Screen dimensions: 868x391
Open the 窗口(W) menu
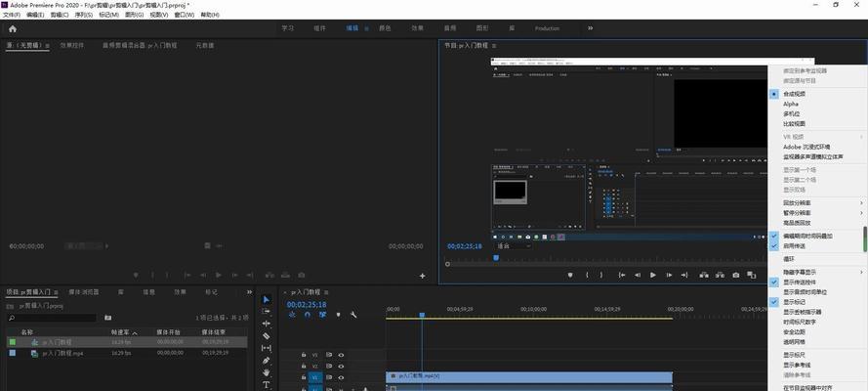tap(185, 15)
